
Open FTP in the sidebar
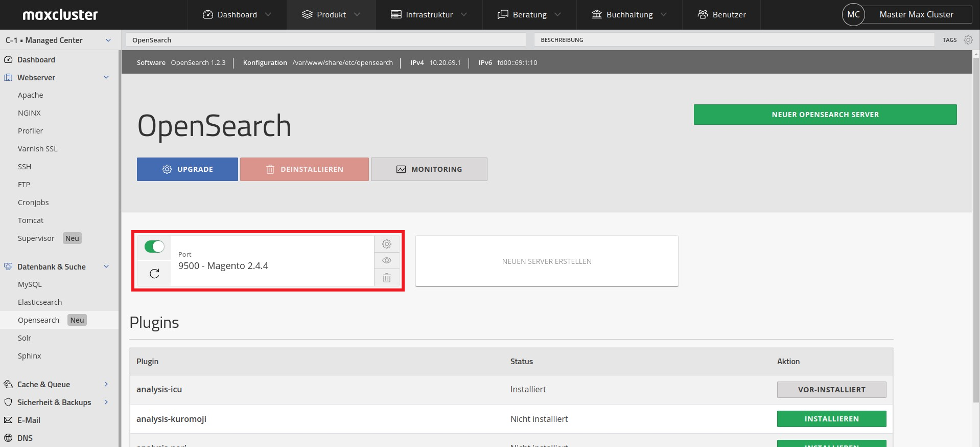click(24, 185)
